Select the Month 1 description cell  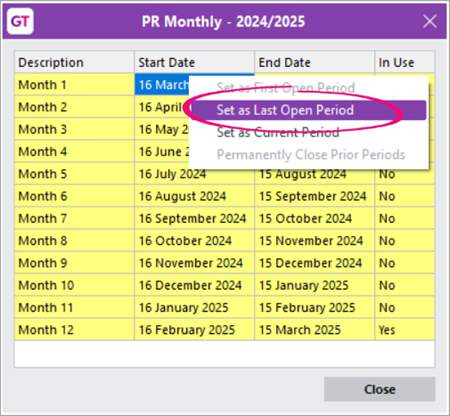[x=74, y=85]
